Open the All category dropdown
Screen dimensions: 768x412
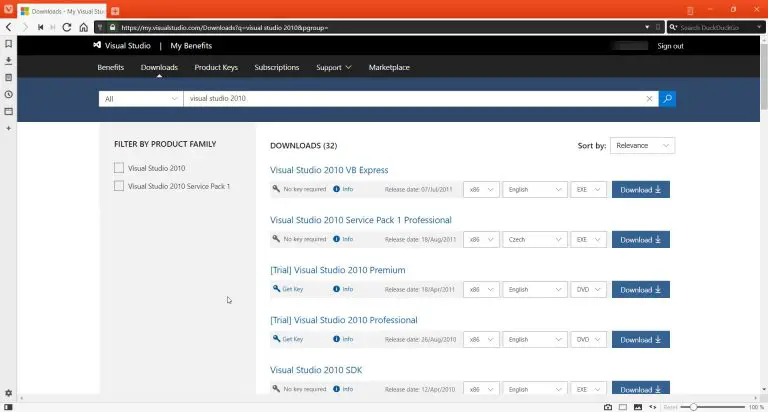[141, 98]
